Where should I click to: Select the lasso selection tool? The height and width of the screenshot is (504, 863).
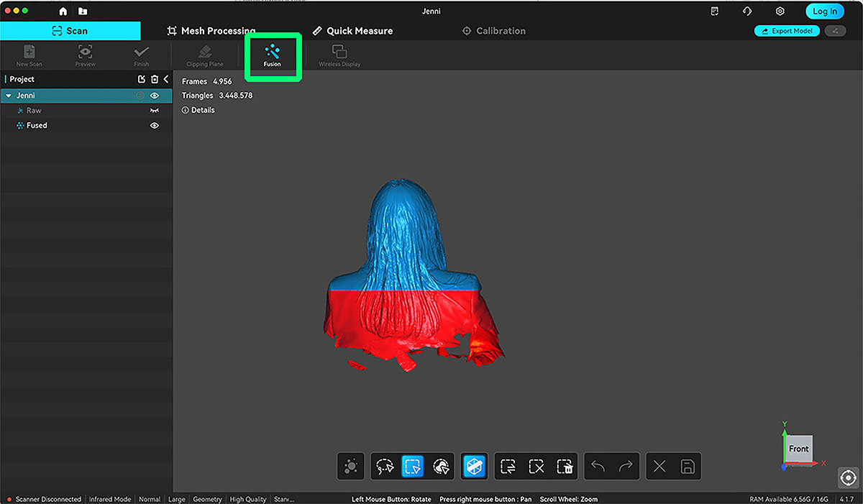[385, 467]
